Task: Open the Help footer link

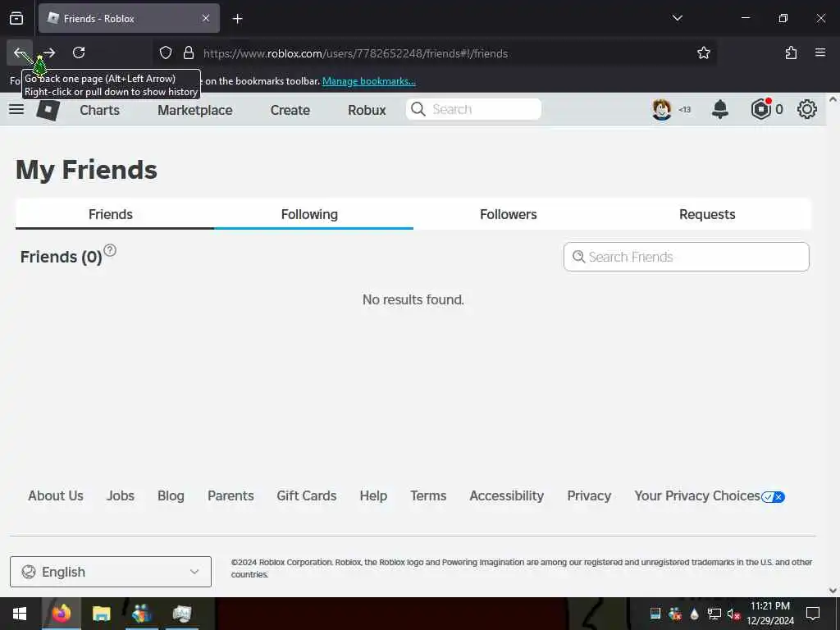Action: pos(373,496)
